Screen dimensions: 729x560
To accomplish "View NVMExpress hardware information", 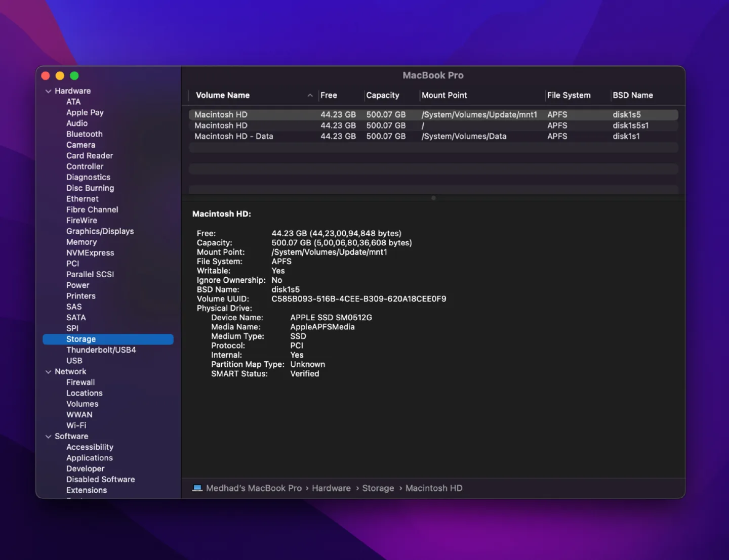I will click(90, 252).
